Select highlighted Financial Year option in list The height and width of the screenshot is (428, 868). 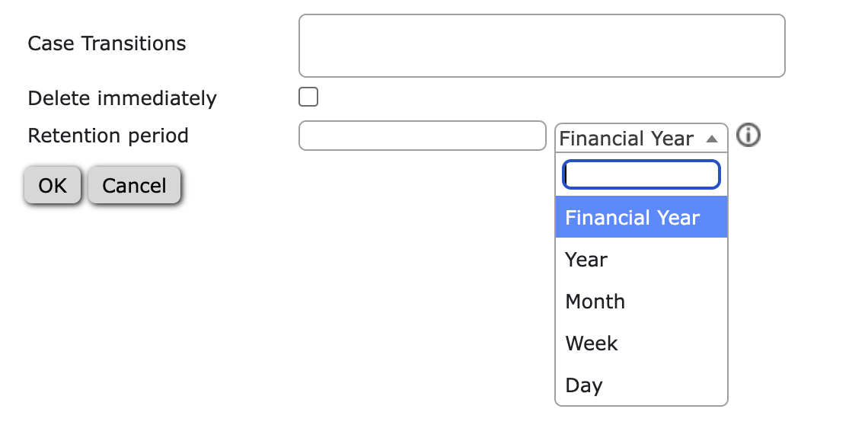[x=641, y=217]
